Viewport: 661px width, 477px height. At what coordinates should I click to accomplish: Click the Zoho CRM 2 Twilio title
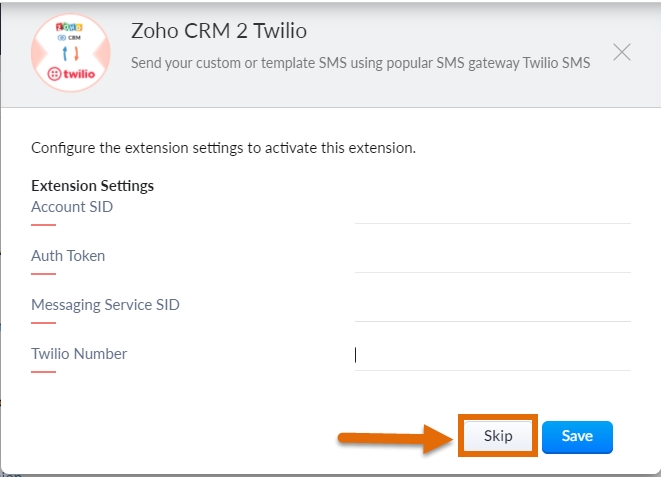pyautogui.click(x=219, y=31)
